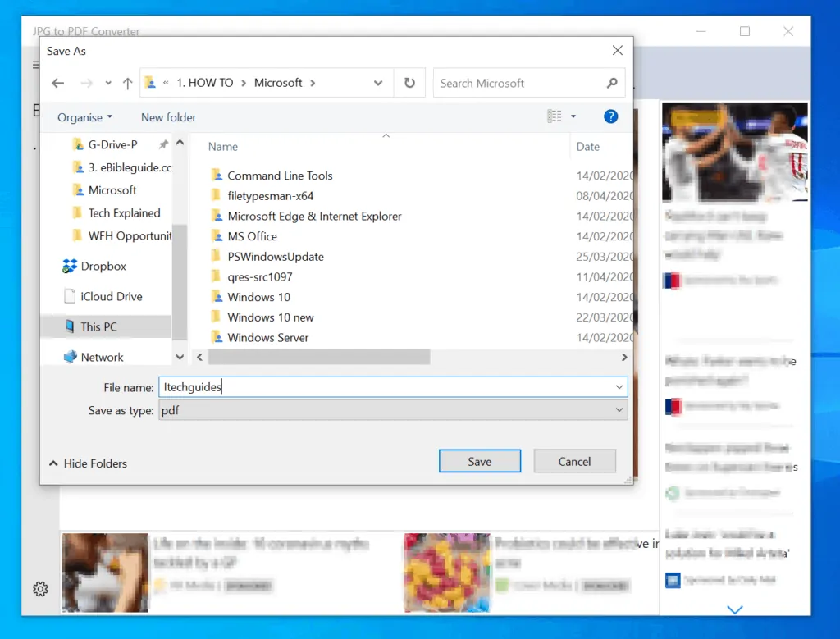Select Dropbox in the navigation pane
Image resolution: width=840 pixels, height=639 pixels.
tap(103, 267)
